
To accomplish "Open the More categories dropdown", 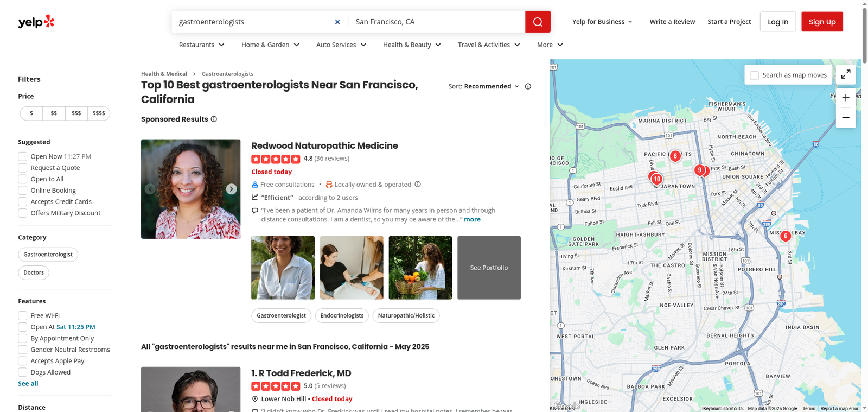I will [550, 45].
